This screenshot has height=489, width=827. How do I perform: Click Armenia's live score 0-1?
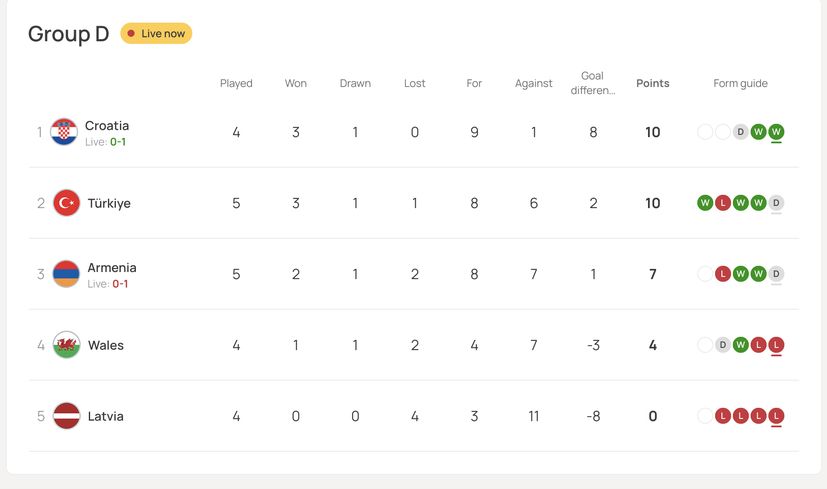120,284
